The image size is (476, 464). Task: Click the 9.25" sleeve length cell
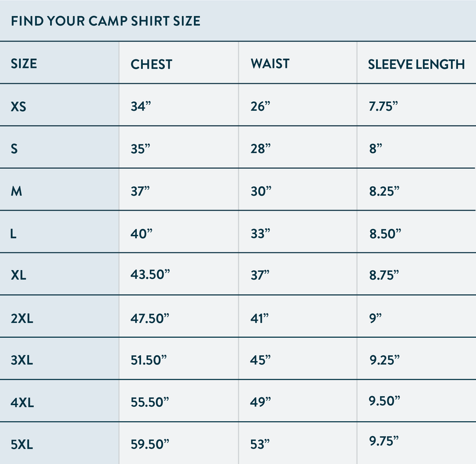384,360
